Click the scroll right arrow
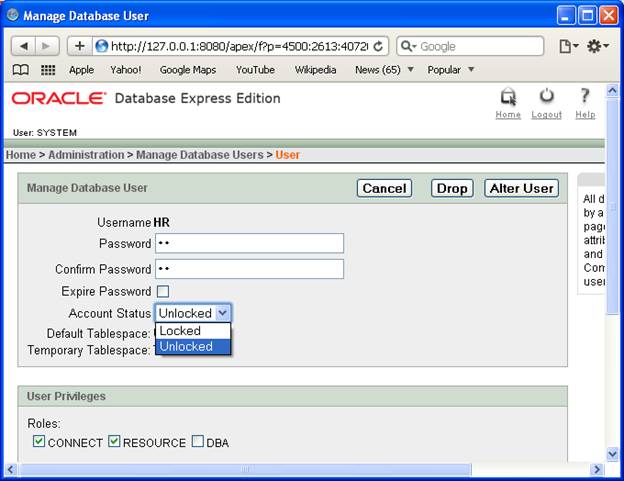 pyautogui.click(x=597, y=469)
